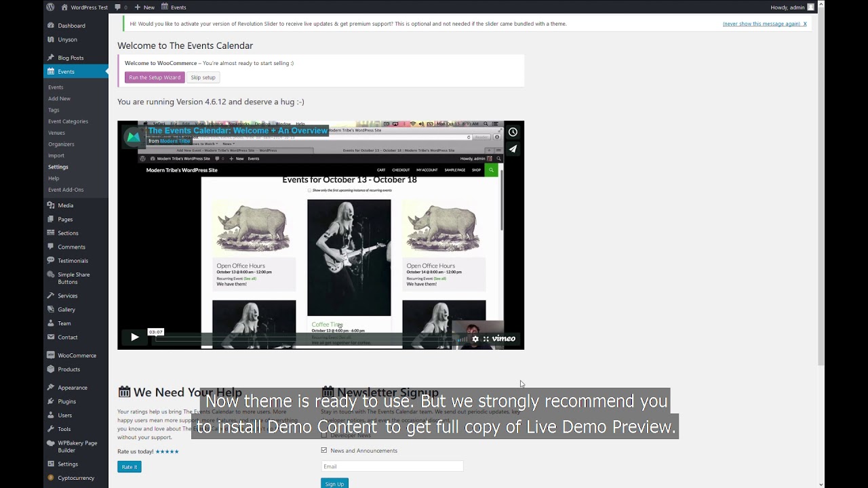
Task: Open the Contact mail icon
Action: point(51,337)
